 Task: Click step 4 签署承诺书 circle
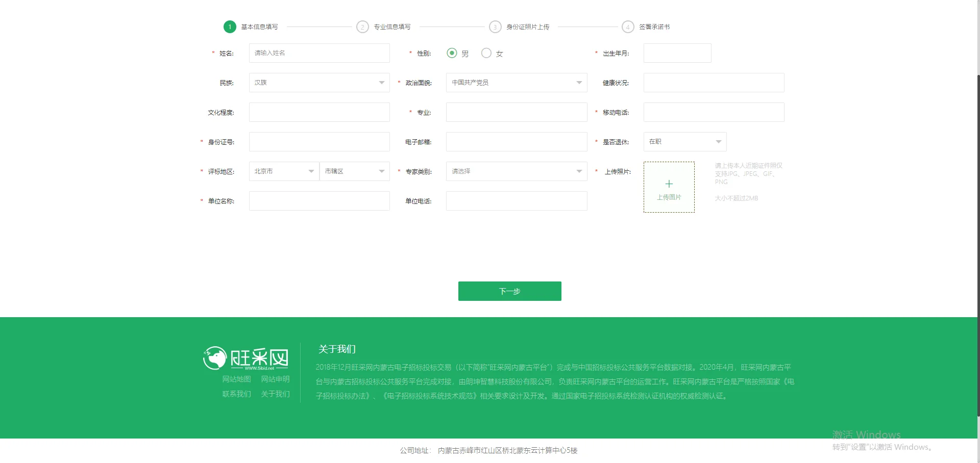[x=628, y=27]
